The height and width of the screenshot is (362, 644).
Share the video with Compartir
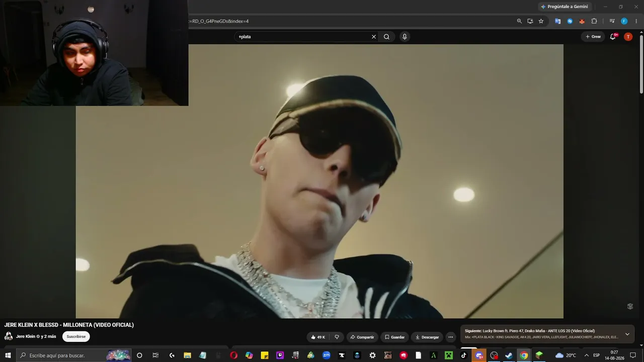coord(362,337)
